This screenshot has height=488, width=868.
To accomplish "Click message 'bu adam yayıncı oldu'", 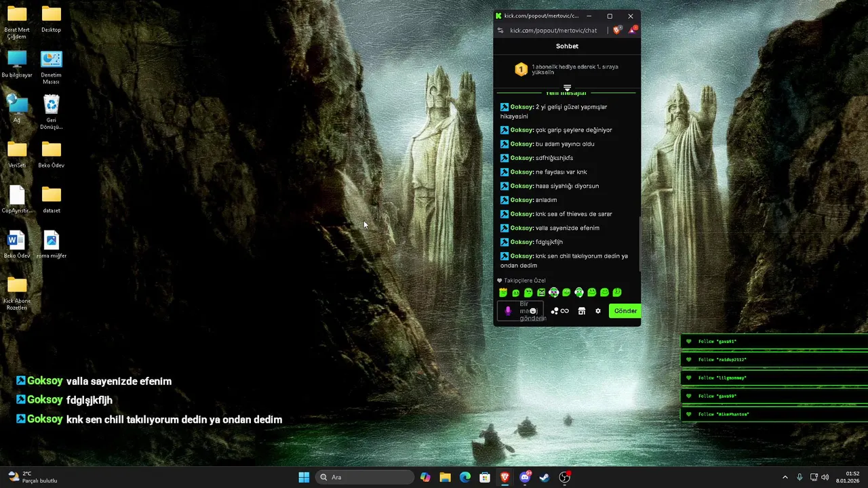I will coord(565,144).
